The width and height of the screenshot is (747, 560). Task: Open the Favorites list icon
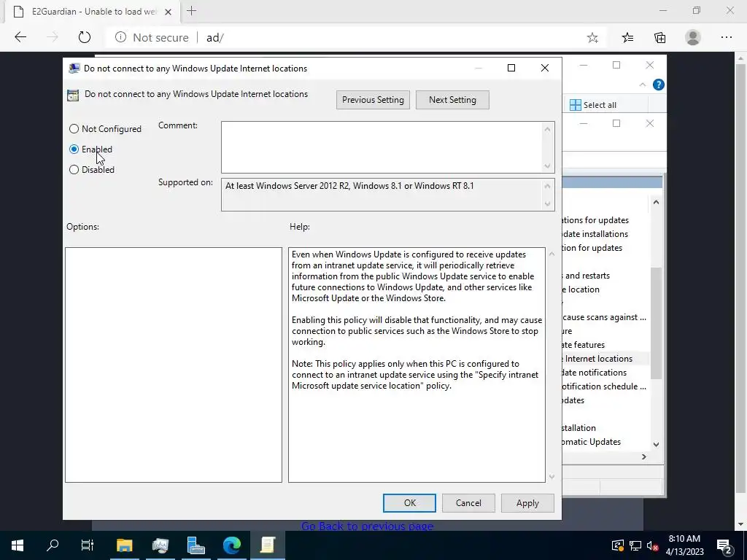point(627,38)
